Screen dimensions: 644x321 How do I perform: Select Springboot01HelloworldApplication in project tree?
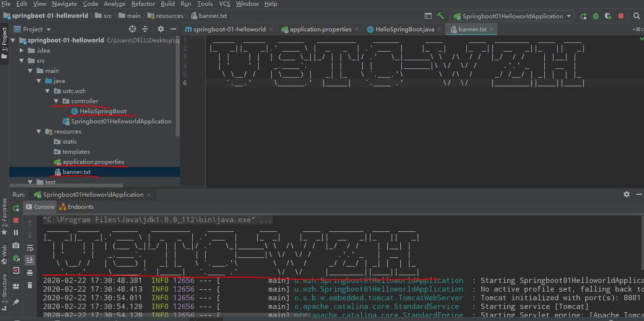pos(117,121)
